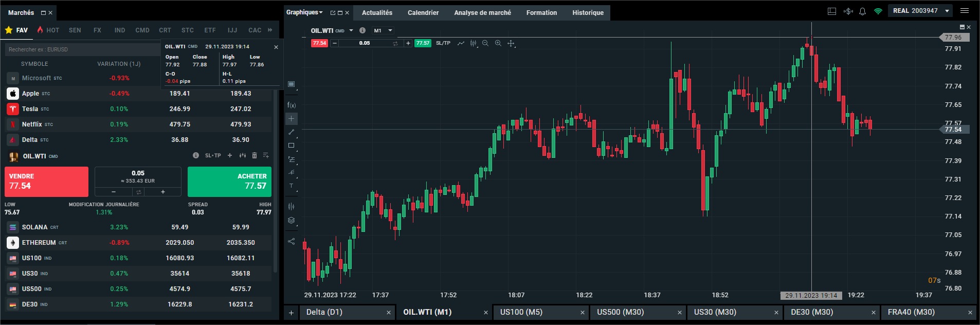Viewport: 980px width, 325px height.
Task: Toggle volume unit swap in chart order bar
Action: (x=395, y=43)
